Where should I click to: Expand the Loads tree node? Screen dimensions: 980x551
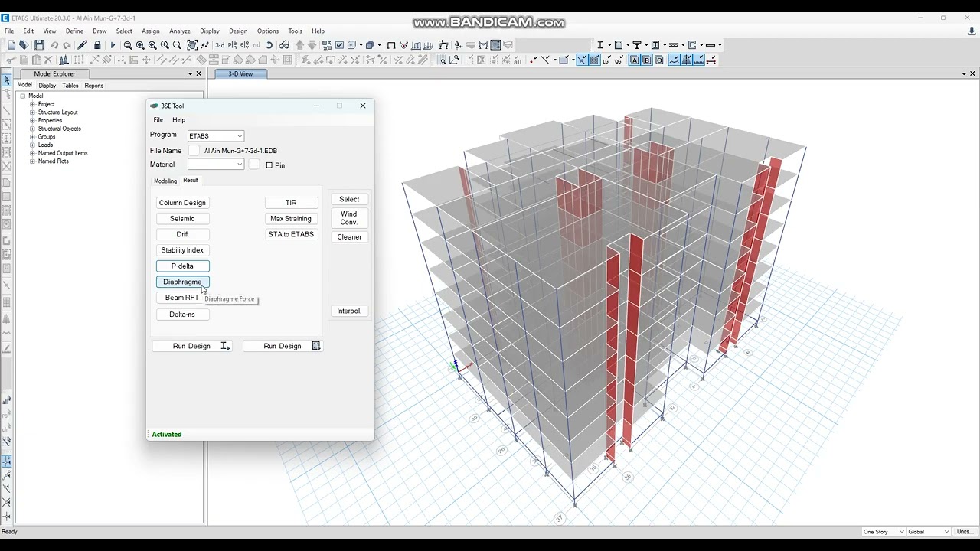click(x=33, y=145)
